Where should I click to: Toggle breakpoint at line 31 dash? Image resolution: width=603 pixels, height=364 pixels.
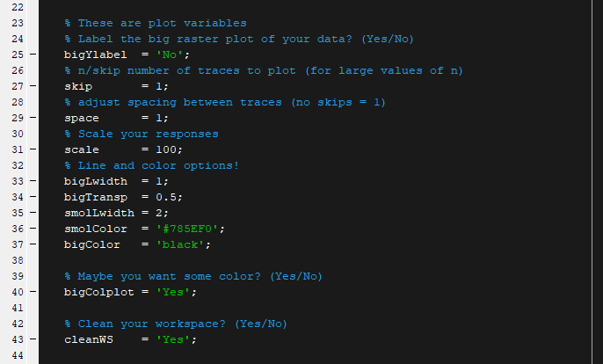[33, 149]
